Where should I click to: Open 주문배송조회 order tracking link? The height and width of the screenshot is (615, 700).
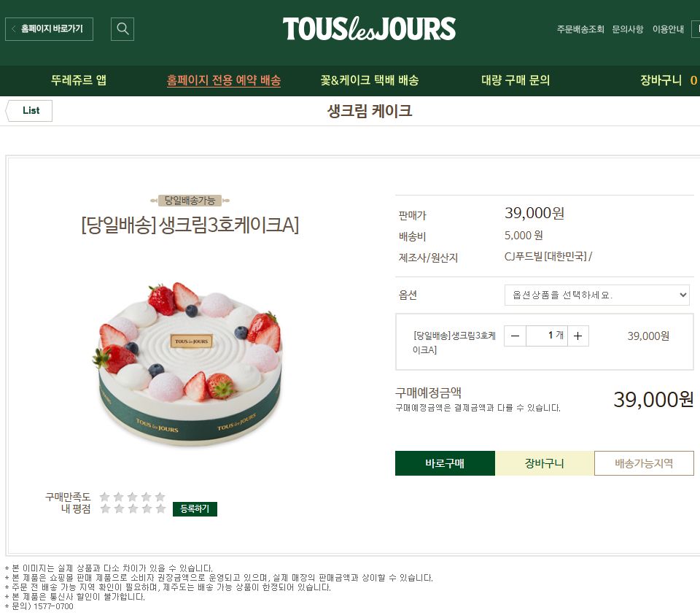tap(580, 29)
